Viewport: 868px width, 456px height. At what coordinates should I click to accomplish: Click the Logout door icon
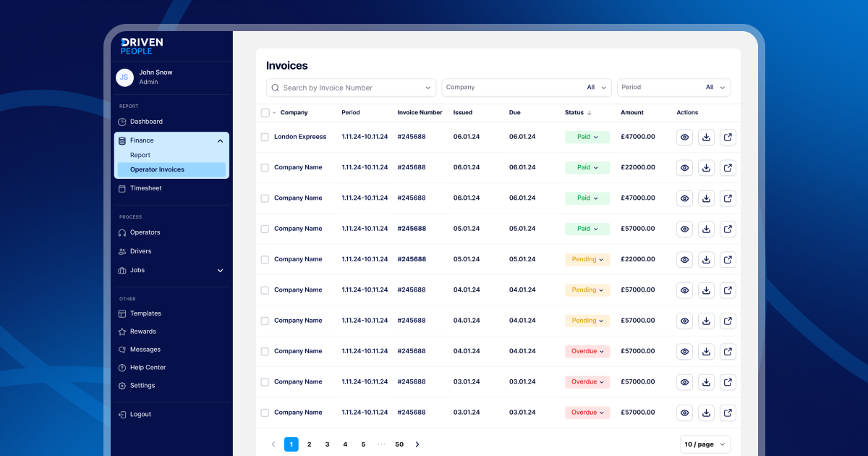(122, 415)
